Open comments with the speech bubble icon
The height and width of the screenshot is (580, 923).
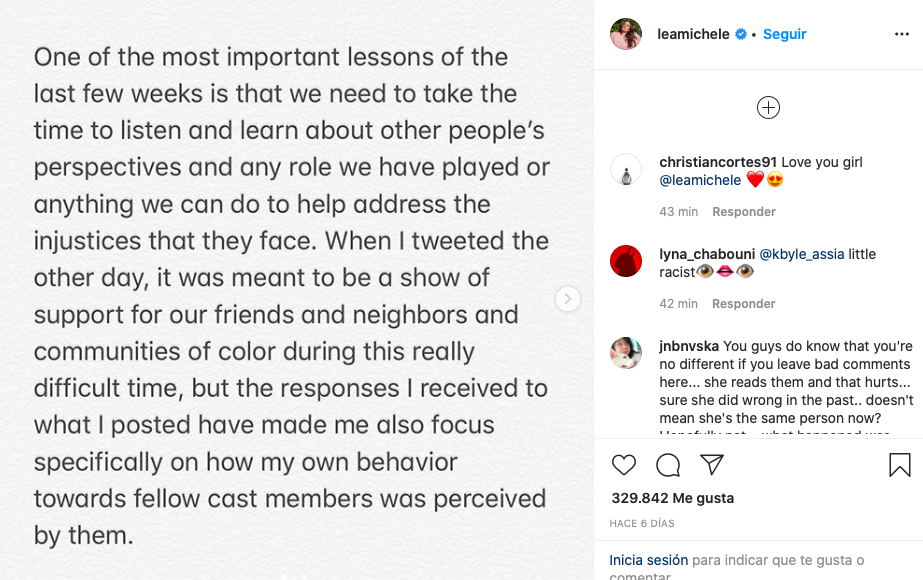click(668, 465)
